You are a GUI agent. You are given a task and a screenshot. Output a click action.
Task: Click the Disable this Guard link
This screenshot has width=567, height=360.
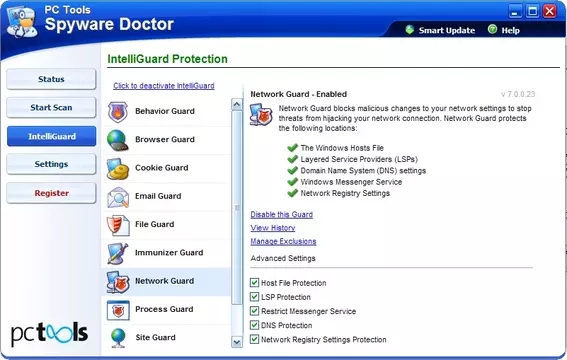pyautogui.click(x=281, y=214)
